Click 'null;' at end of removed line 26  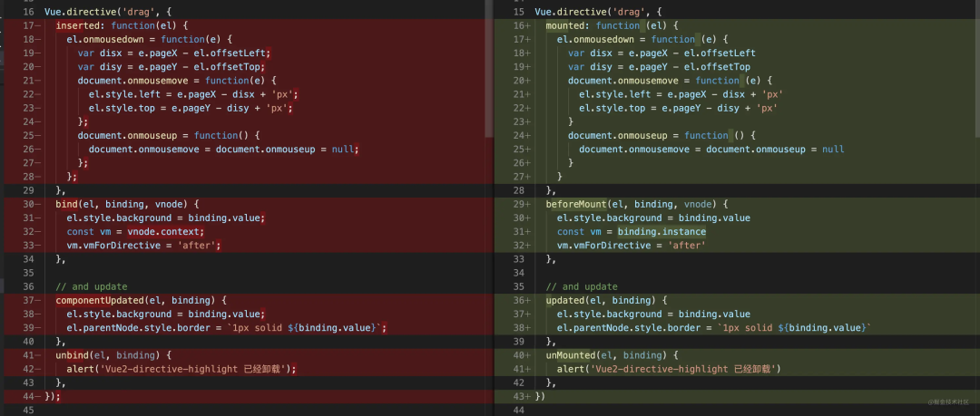coord(346,150)
